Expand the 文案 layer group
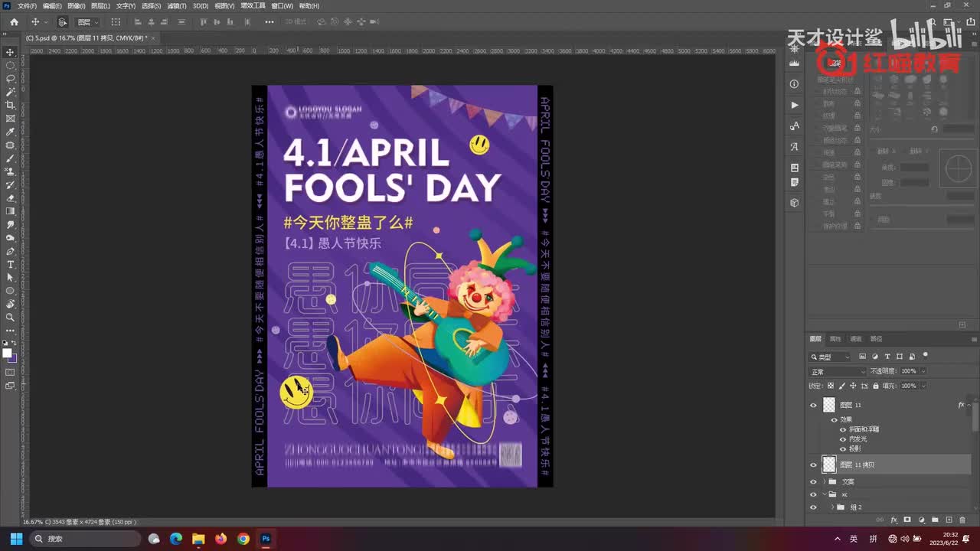980x551 pixels. pos(824,482)
